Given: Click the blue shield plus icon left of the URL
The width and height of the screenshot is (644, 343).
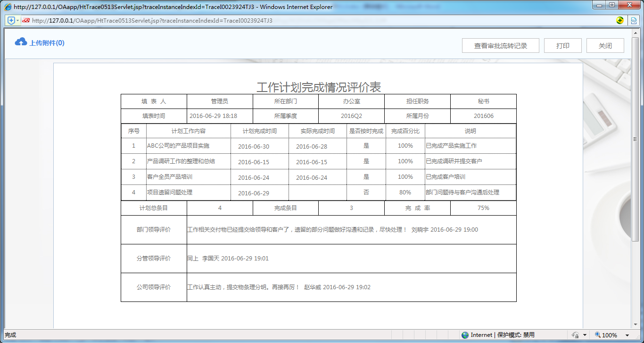Looking at the screenshot, I should (11, 20).
